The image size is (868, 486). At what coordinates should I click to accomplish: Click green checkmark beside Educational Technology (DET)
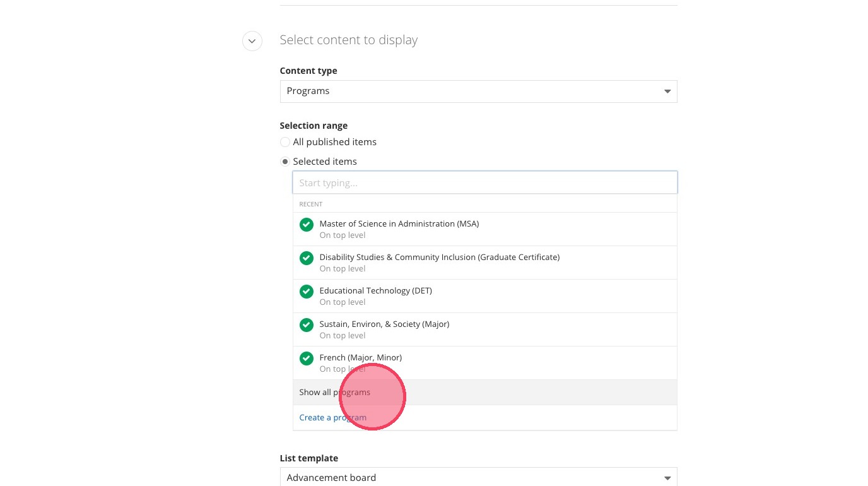point(307,292)
